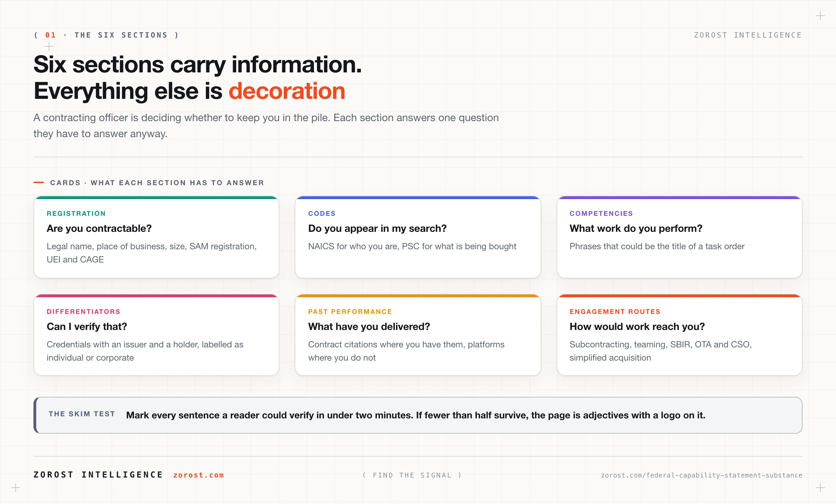The width and height of the screenshot is (836, 504).
Task: Click the Find The Signal footer tagline
Action: coord(412,475)
